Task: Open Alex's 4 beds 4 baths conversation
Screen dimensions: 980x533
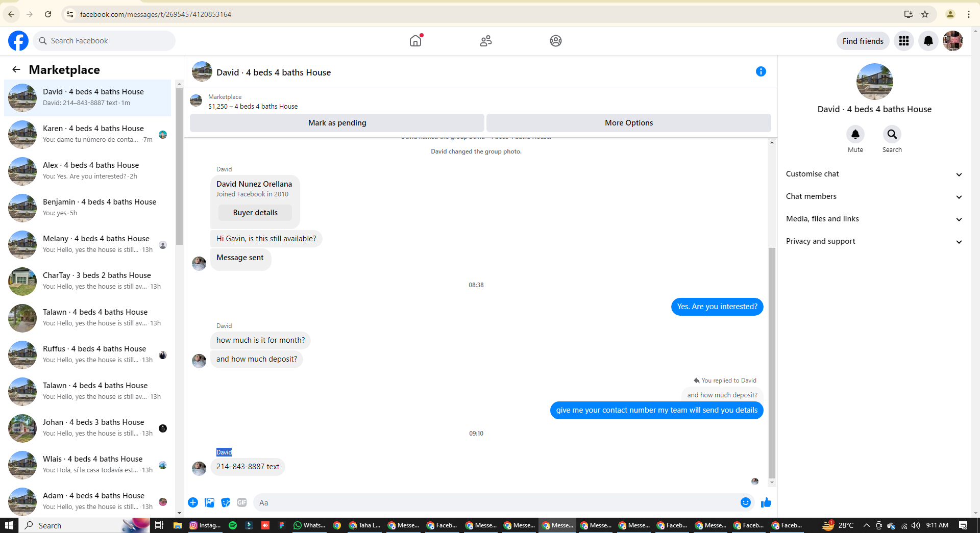Action: [88, 171]
